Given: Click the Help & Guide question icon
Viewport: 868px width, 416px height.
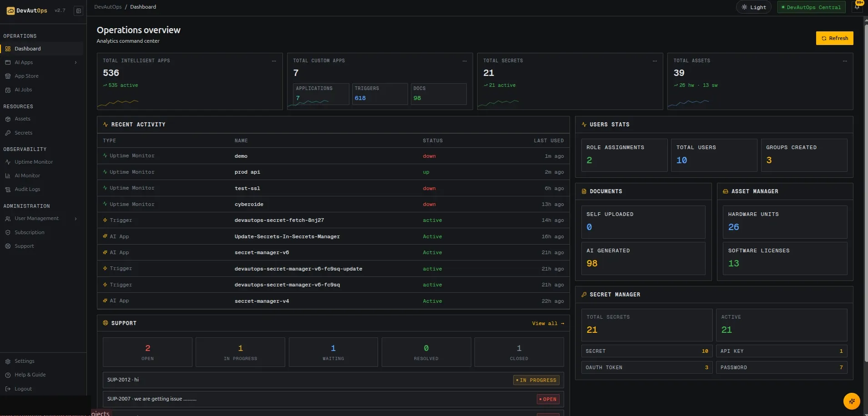Looking at the screenshot, I should pyautogui.click(x=8, y=375).
